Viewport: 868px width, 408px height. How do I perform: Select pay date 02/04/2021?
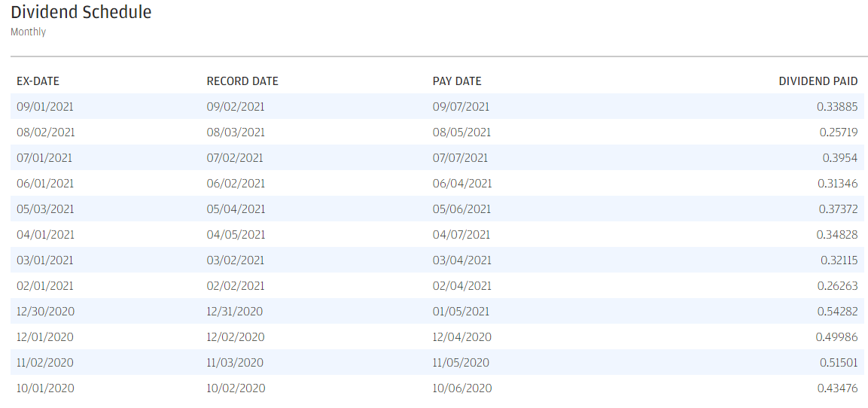click(x=461, y=285)
